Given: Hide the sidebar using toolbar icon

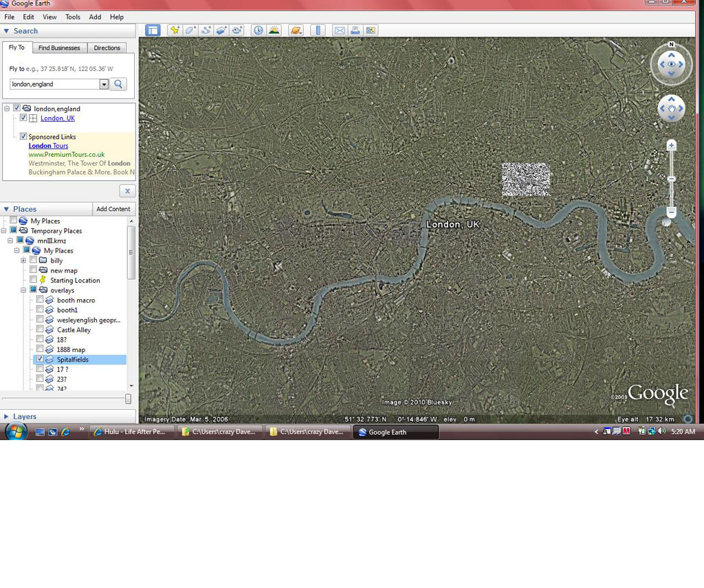Looking at the screenshot, I should [x=153, y=30].
